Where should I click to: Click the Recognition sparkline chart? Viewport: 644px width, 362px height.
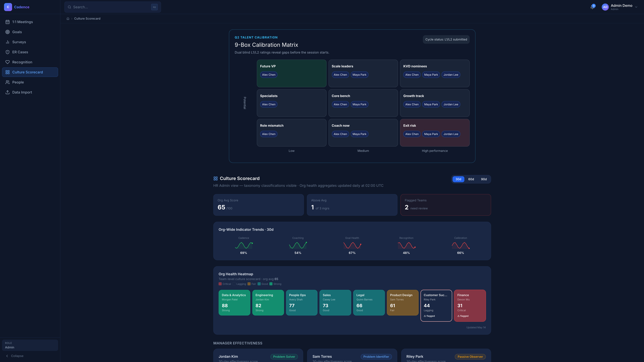pos(407,245)
